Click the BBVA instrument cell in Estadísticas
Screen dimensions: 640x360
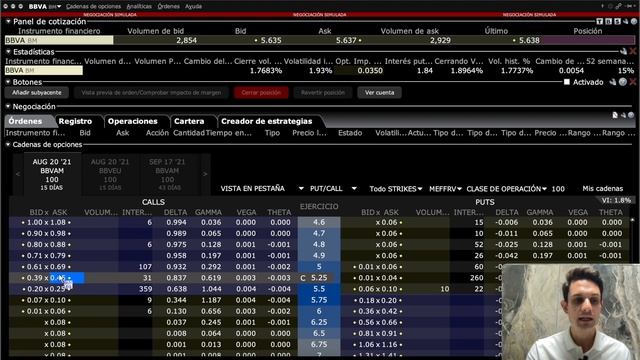click(x=44, y=71)
